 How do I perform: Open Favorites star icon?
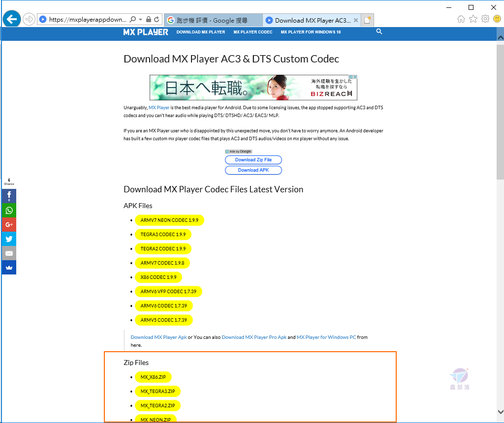click(473, 19)
